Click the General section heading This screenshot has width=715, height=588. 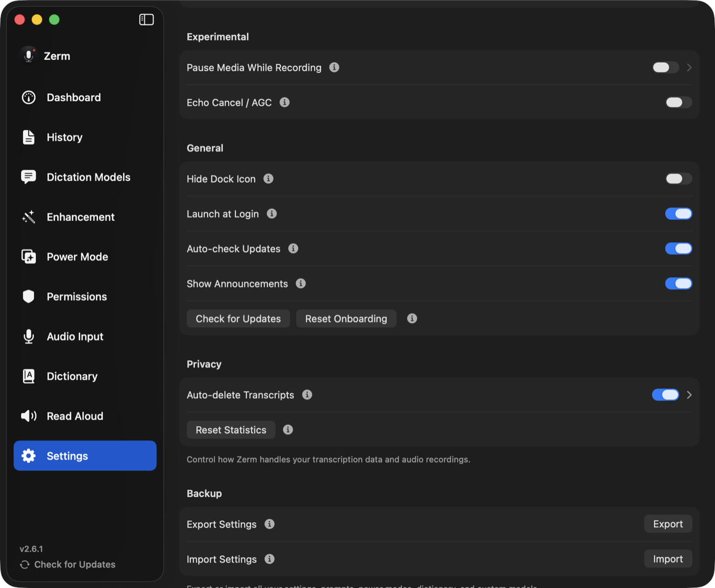pos(205,148)
